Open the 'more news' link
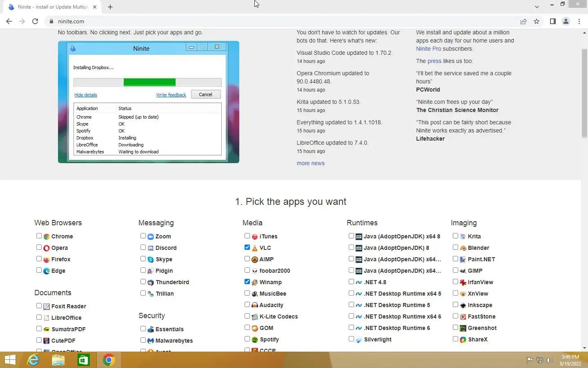The image size is (588, 368). (x=310, y=163)
